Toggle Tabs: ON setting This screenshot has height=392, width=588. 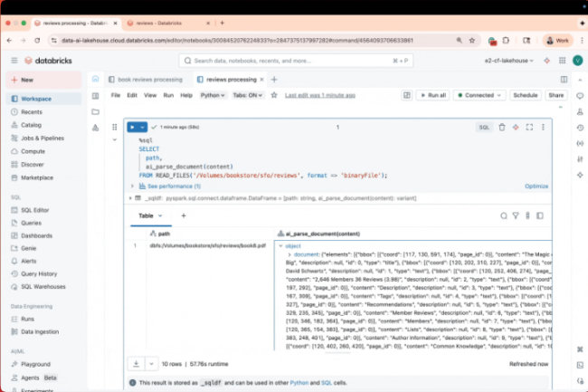(x=249, y=95)
